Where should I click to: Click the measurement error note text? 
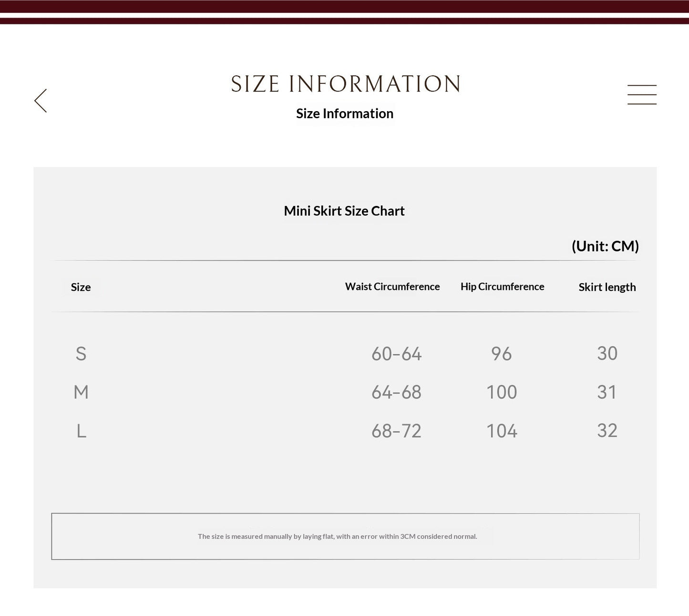(338, 536)
